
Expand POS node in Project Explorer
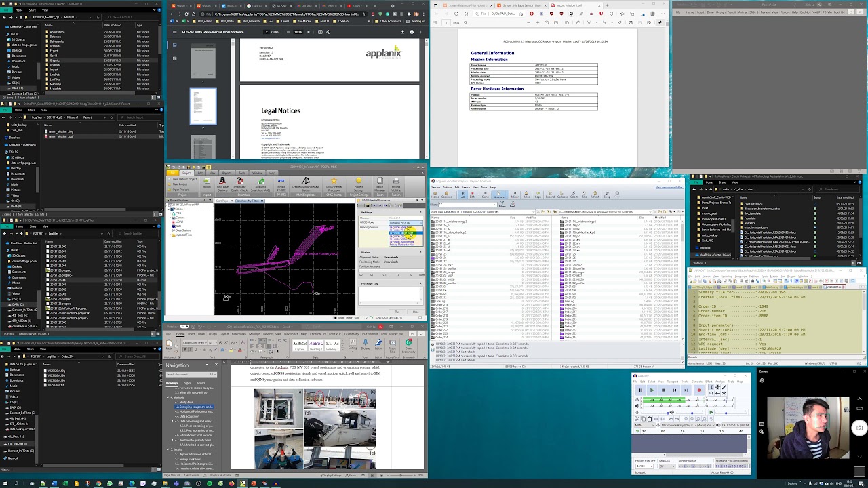coord(170,213)
